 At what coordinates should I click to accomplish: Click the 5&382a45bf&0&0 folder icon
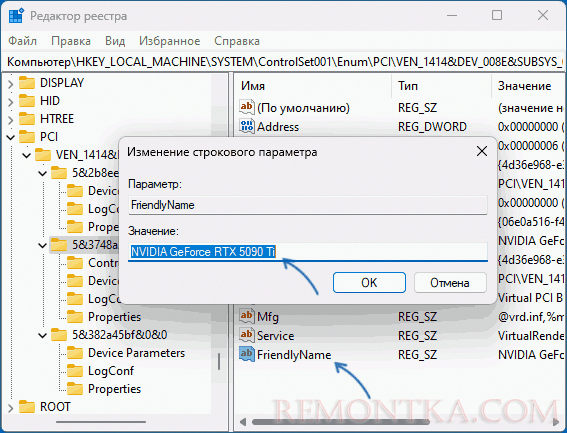tap(59, 335)
